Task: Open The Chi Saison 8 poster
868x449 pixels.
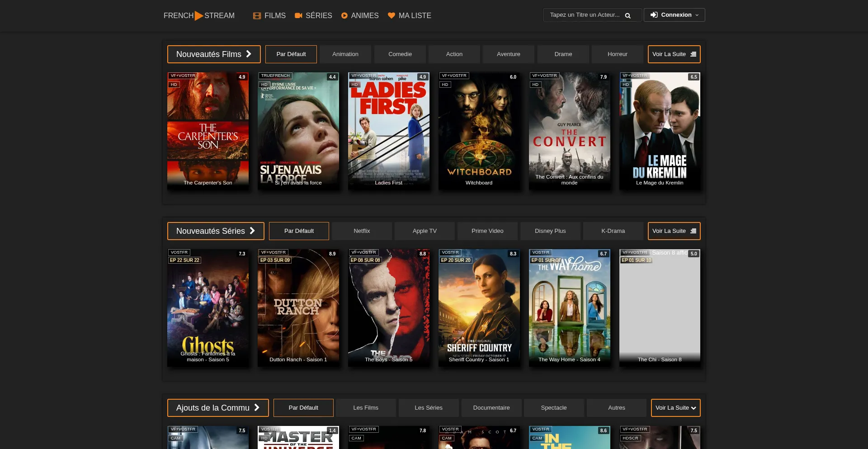Action: click(660, 308)
